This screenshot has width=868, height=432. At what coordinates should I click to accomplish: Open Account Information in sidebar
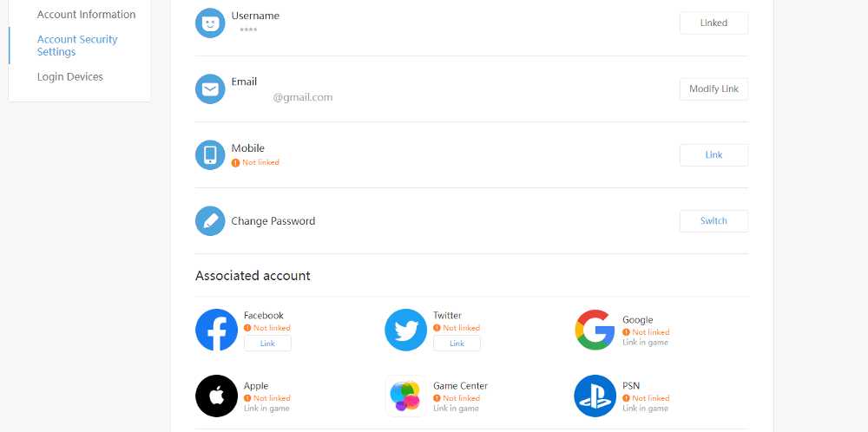[x=86, y=15]
